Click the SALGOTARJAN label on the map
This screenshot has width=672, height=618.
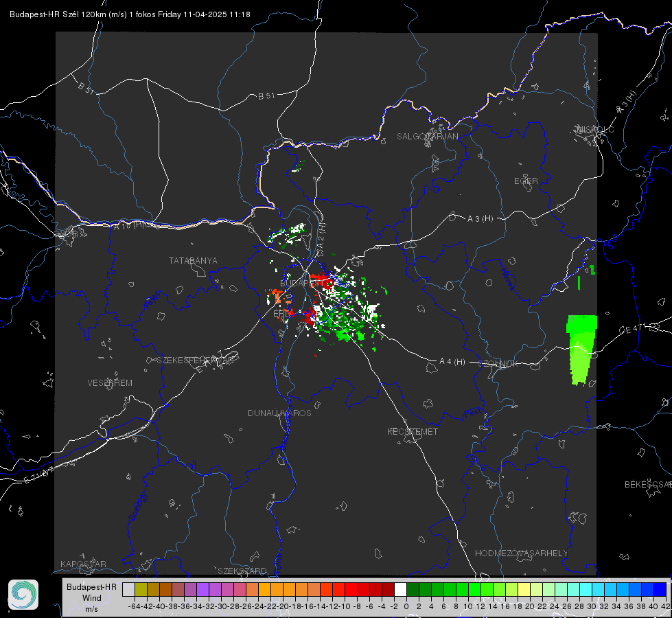tap(427, 137)
